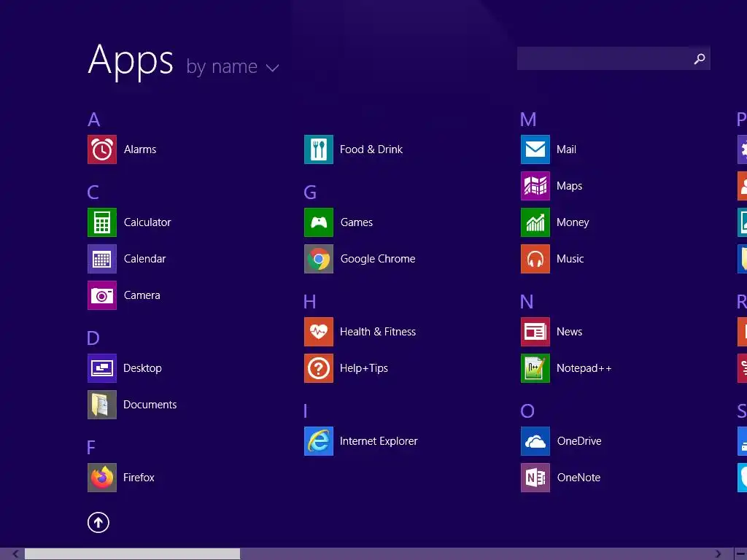Click the 'Money' label text
Viewport: 747px width, 560px height.
tap(573, 222)
